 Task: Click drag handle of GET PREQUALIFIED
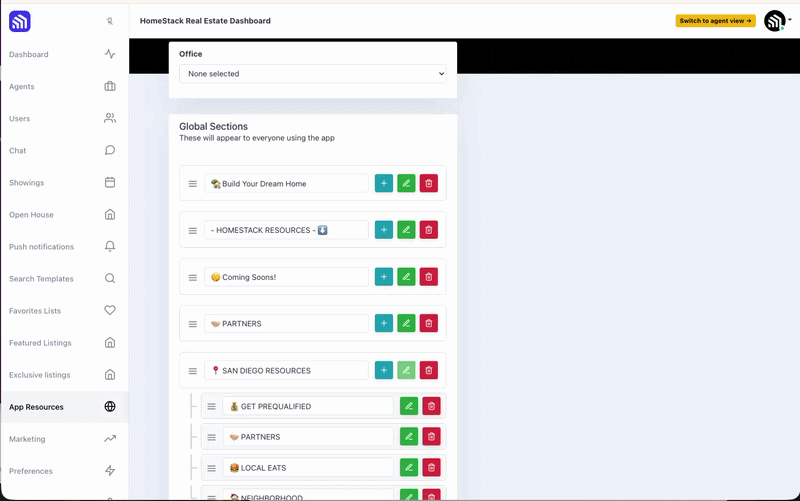click(211, 407)
